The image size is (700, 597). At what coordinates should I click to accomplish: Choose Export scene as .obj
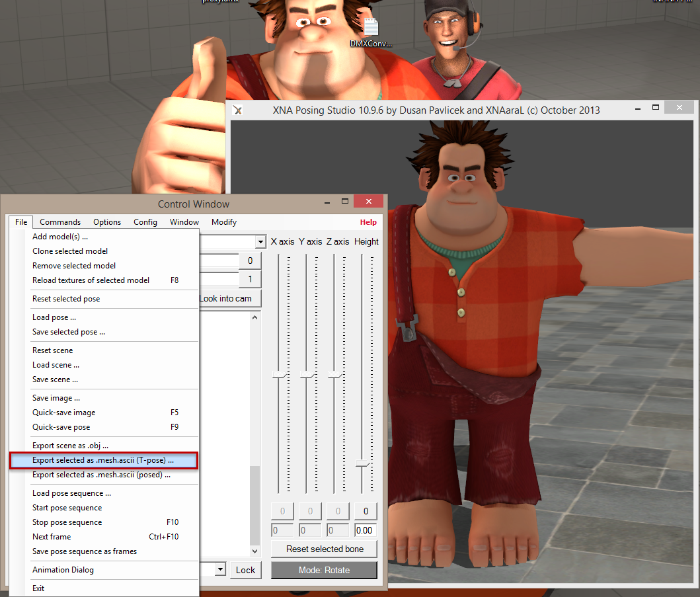104,446
